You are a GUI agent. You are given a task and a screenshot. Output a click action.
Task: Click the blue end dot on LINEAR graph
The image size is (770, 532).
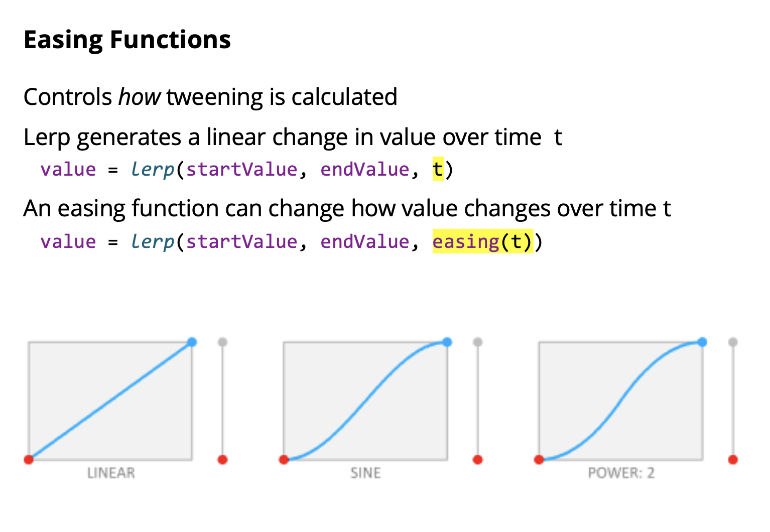coord(192,342)
